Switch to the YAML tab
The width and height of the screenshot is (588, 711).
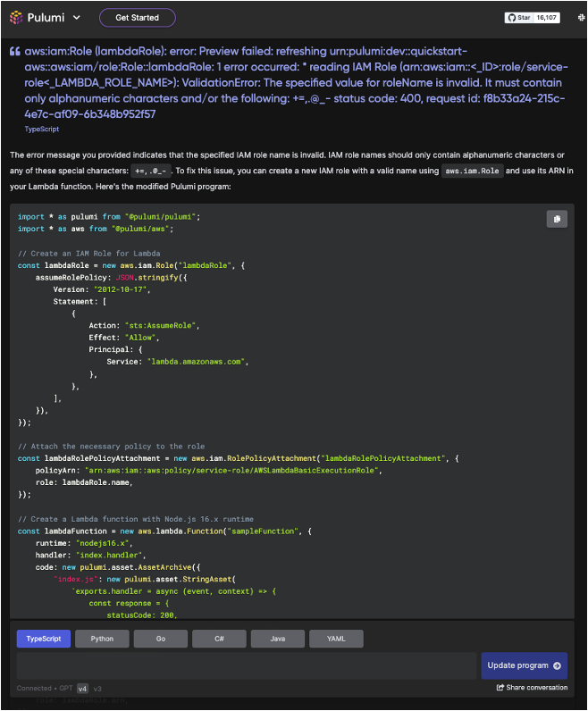pyautogui.click(x=336, y=639)
